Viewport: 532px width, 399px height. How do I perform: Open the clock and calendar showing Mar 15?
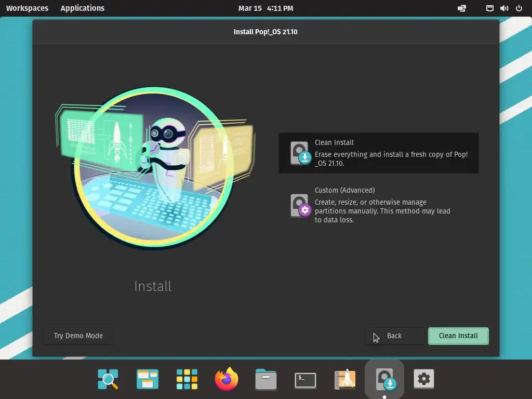tap(265, 8)
